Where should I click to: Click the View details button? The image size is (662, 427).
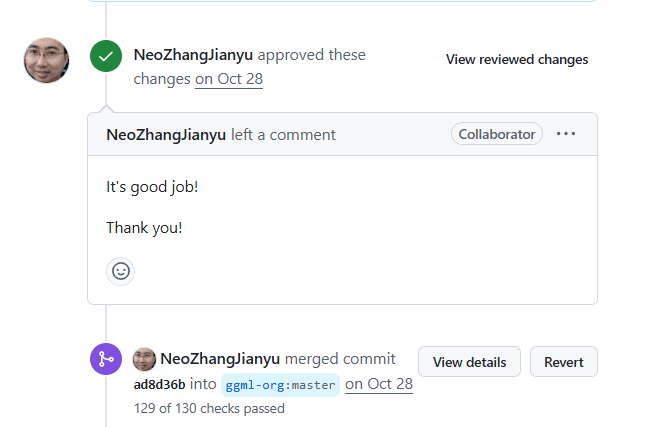click(469, 362)
